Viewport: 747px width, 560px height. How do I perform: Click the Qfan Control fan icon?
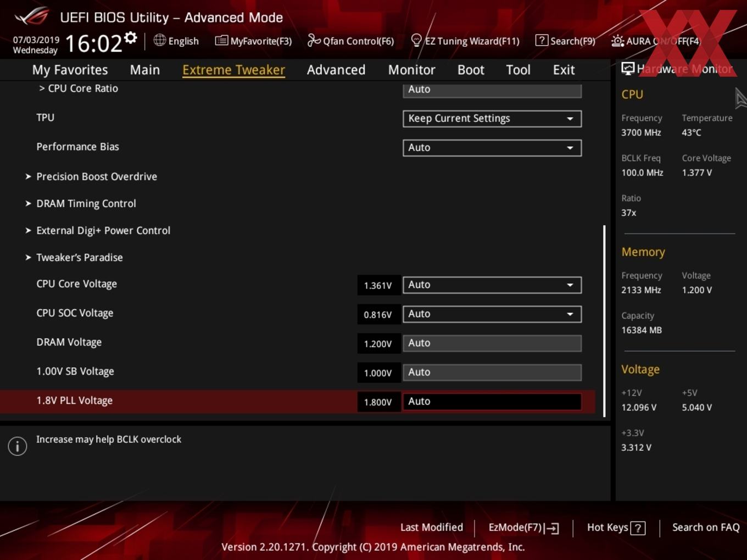314,40
